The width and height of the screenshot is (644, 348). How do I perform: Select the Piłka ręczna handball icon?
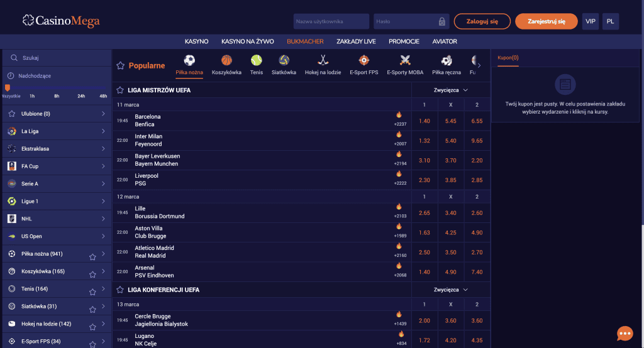tap(447, 60)
